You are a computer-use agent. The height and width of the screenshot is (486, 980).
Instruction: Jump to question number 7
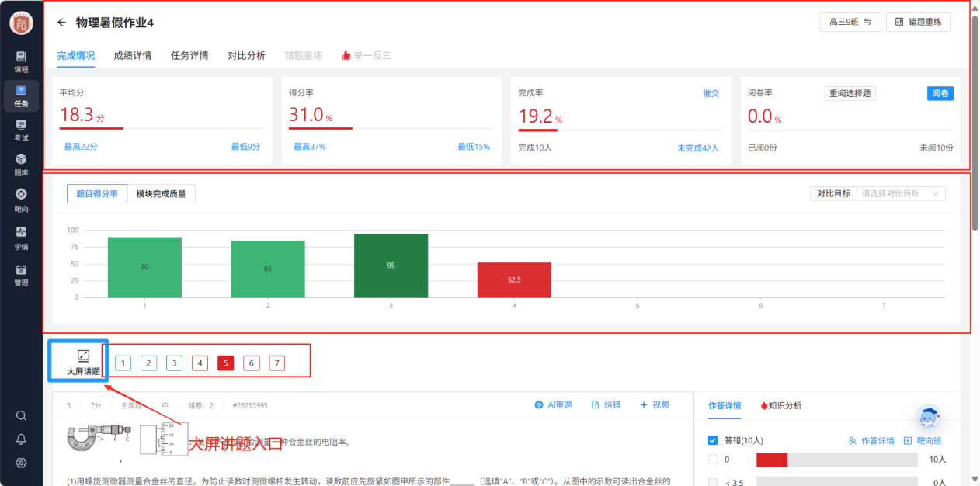click(277, 363)
